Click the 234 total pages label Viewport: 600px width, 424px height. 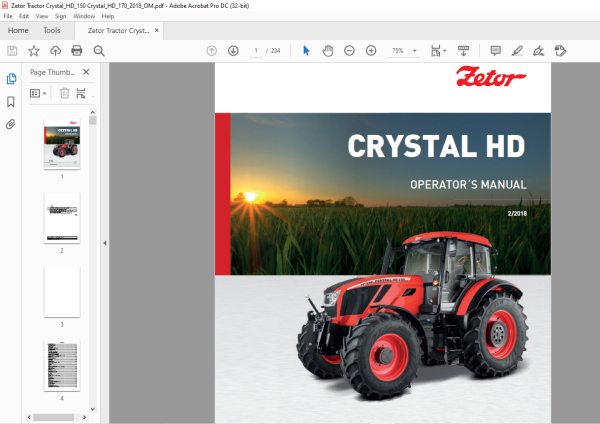tap(276, 51)
